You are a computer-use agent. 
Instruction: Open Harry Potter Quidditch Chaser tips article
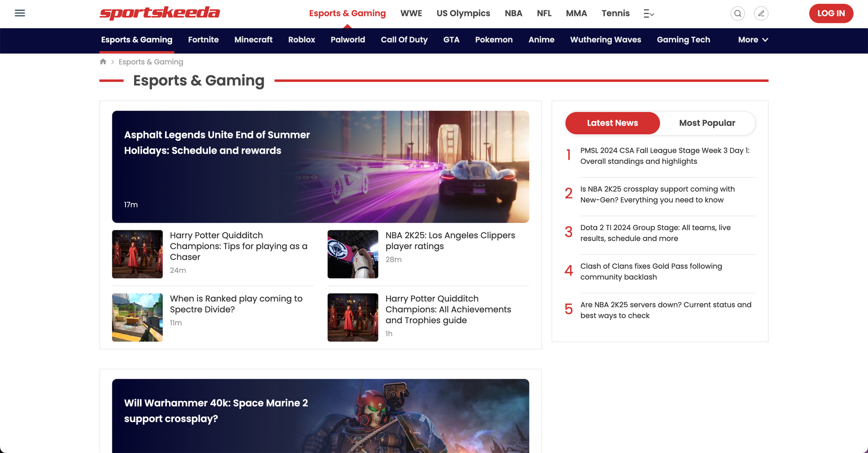239,246
